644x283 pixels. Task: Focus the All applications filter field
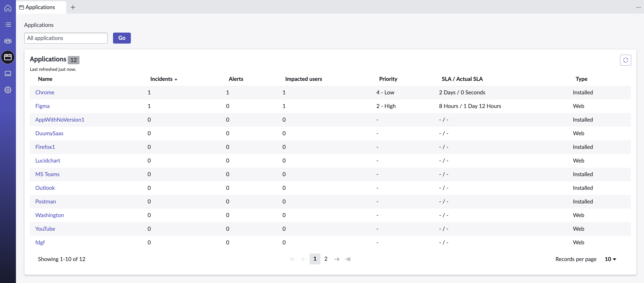click(x=66, y=38)
